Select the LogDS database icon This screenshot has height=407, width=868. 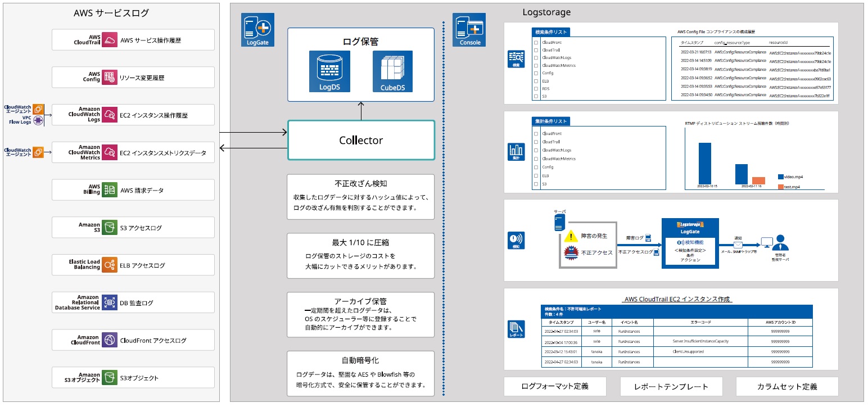coord(329,71)
